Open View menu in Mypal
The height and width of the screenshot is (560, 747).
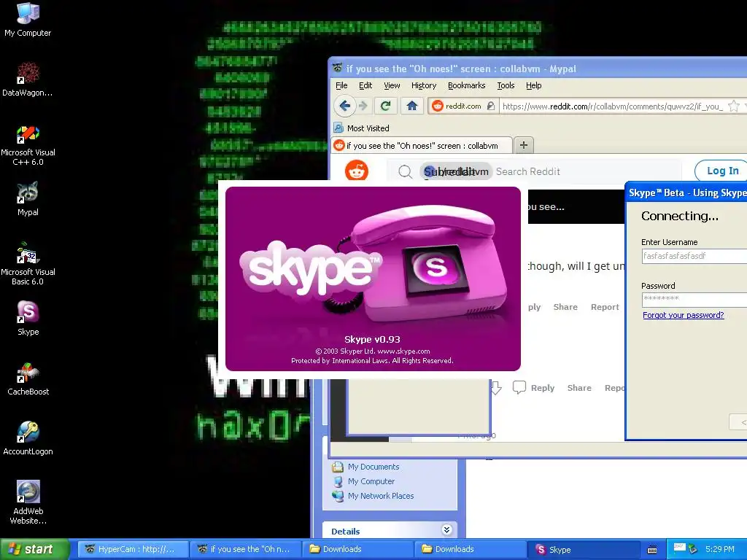tap(392, 85)
